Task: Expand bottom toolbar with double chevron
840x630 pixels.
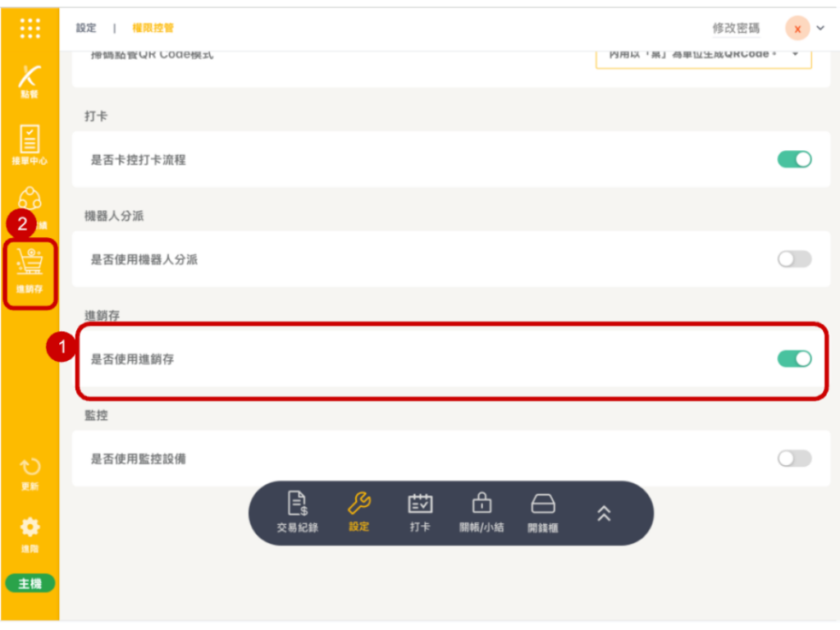Action: point(604,514)
